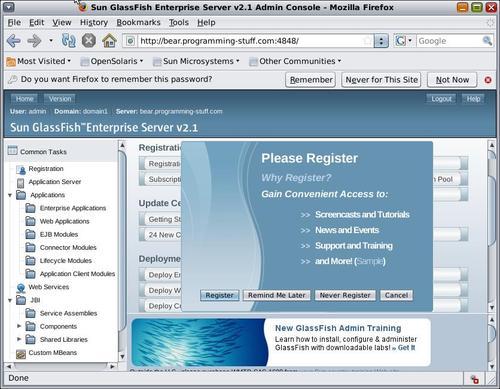Go back with the browser Back arrow

coord(14,41)
